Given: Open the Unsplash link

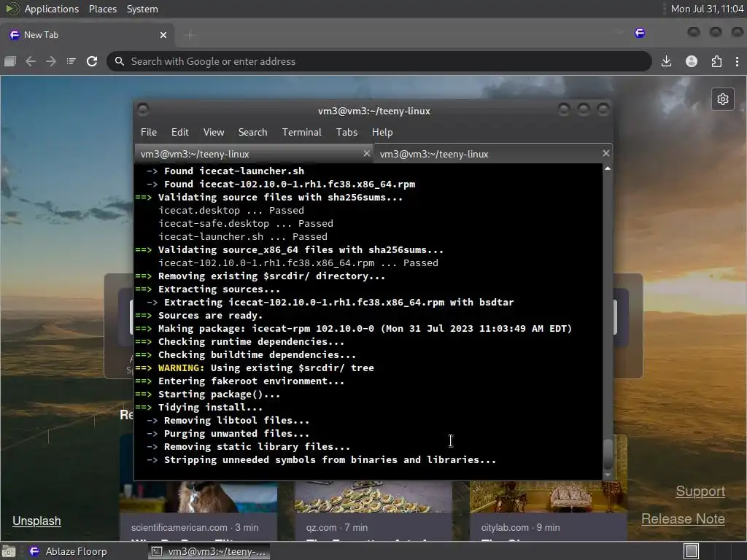Looking at the screenshot, I should pyautogui.click(x=36, y=521).
